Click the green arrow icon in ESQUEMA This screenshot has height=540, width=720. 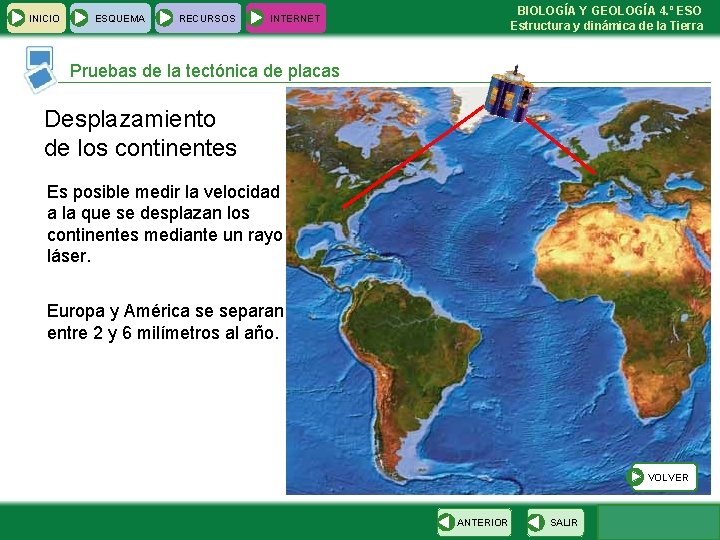81,18
